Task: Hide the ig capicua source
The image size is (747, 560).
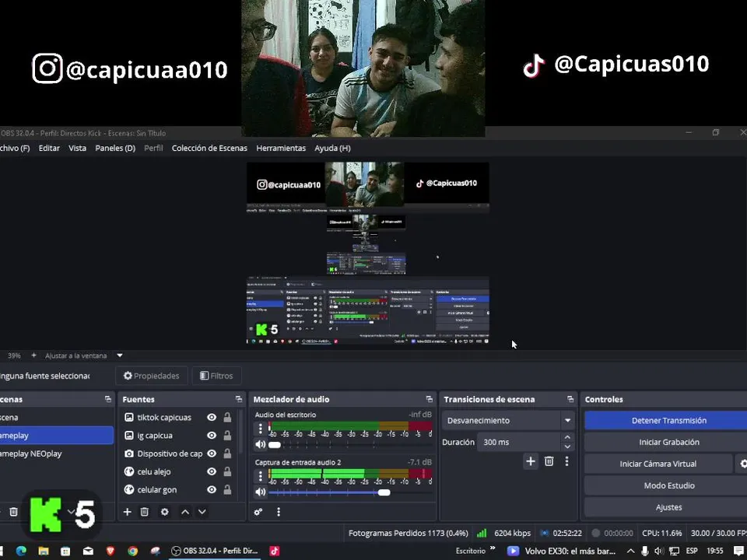Action: (212, 436)
